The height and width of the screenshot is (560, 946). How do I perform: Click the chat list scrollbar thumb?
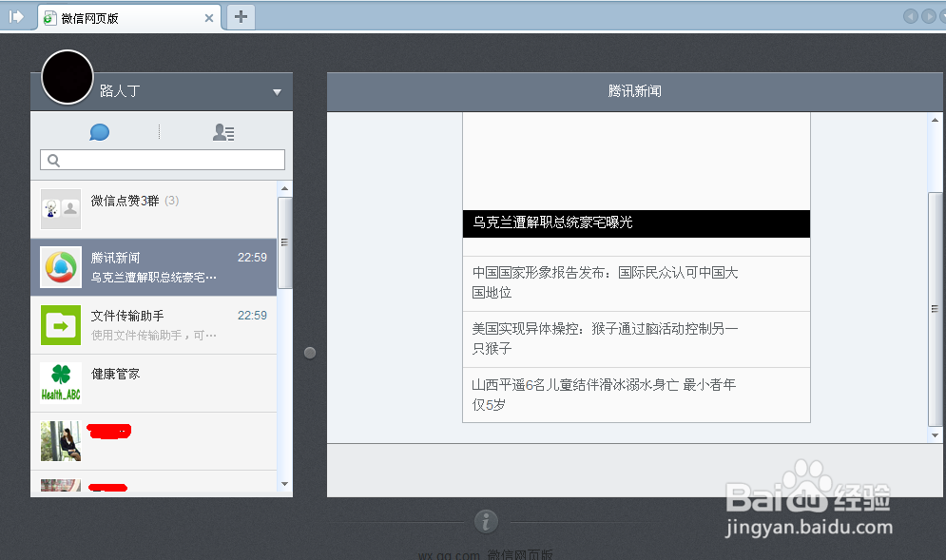point(285,242)
